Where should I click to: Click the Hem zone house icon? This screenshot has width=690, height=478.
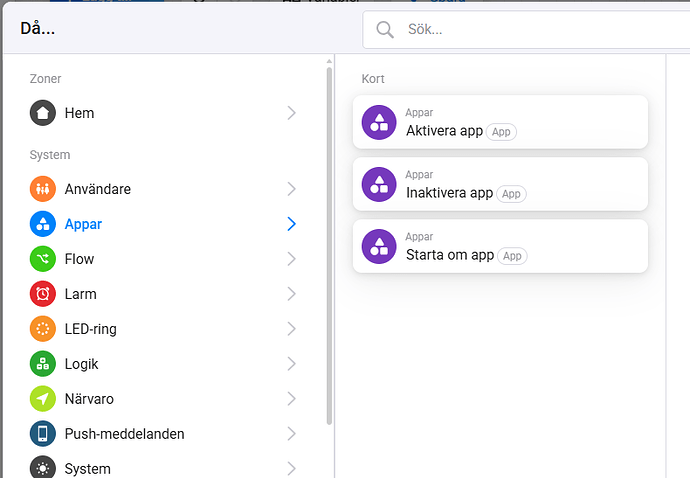pos(42,113)
